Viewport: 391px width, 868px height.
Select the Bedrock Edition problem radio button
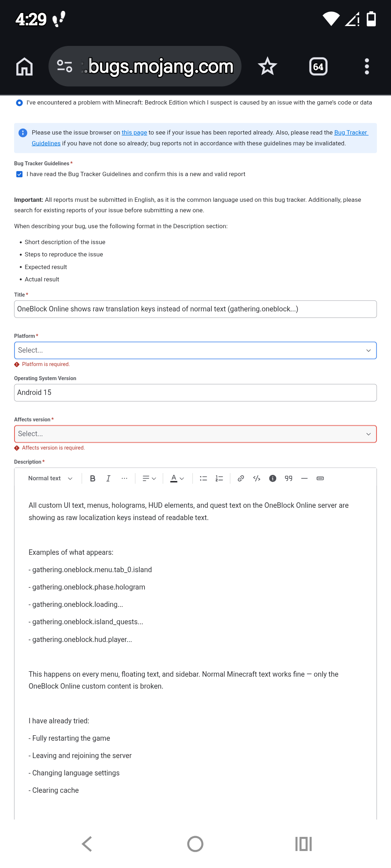pyautogui.click(x=20, y=103)
